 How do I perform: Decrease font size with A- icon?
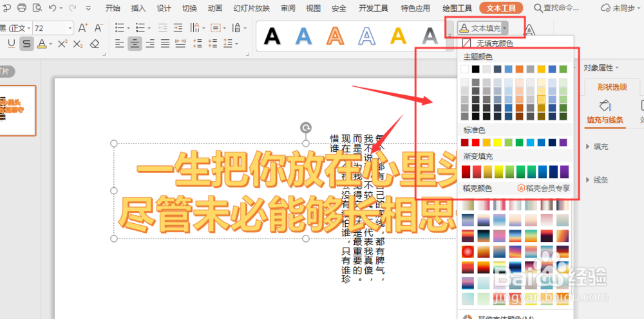pos(99,28)
